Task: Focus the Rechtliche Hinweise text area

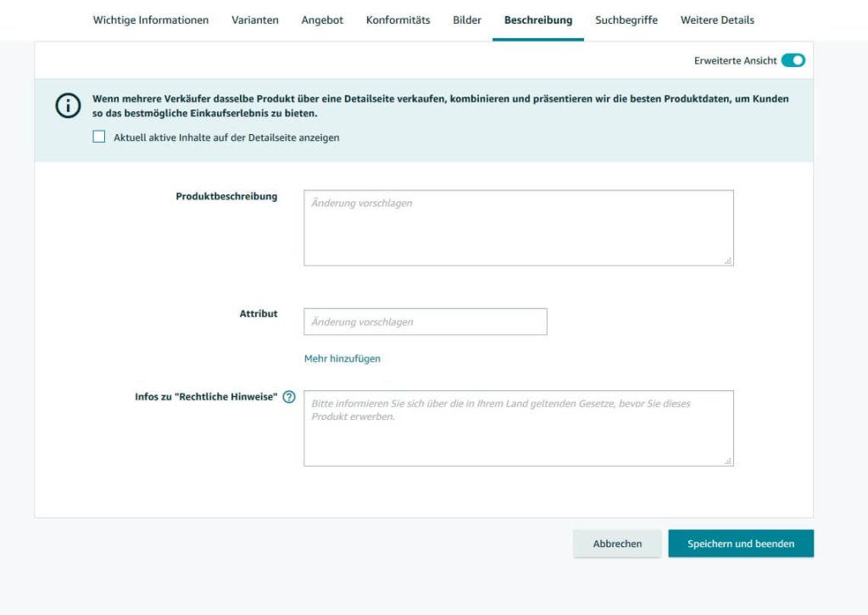Action: coord(518,428)
